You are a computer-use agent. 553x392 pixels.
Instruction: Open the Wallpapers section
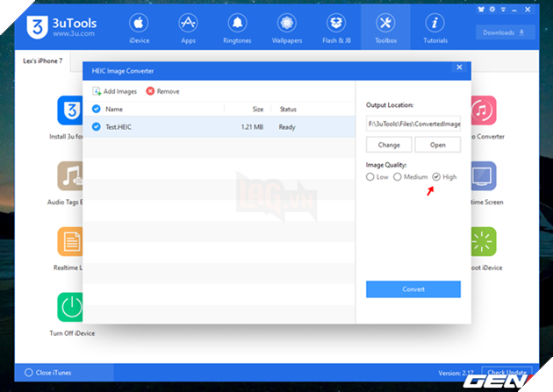(287, 29)
